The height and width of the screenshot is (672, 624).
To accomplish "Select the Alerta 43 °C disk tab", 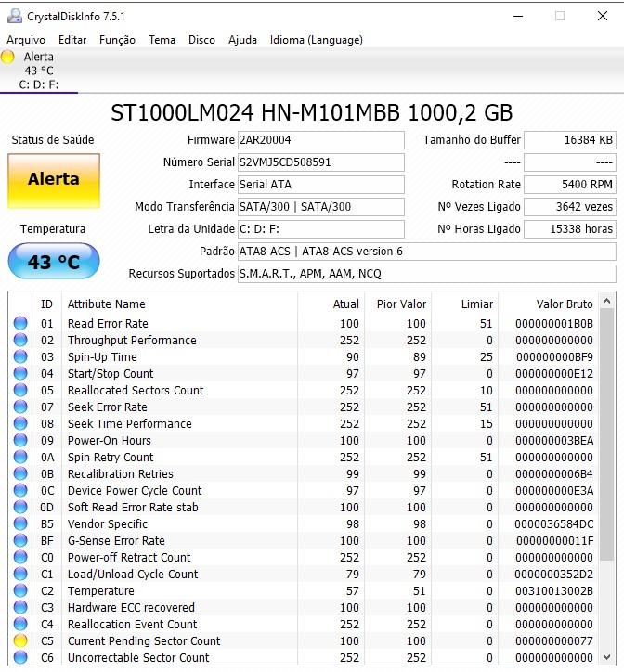I will pyautogui.click(x=39, y=71).
